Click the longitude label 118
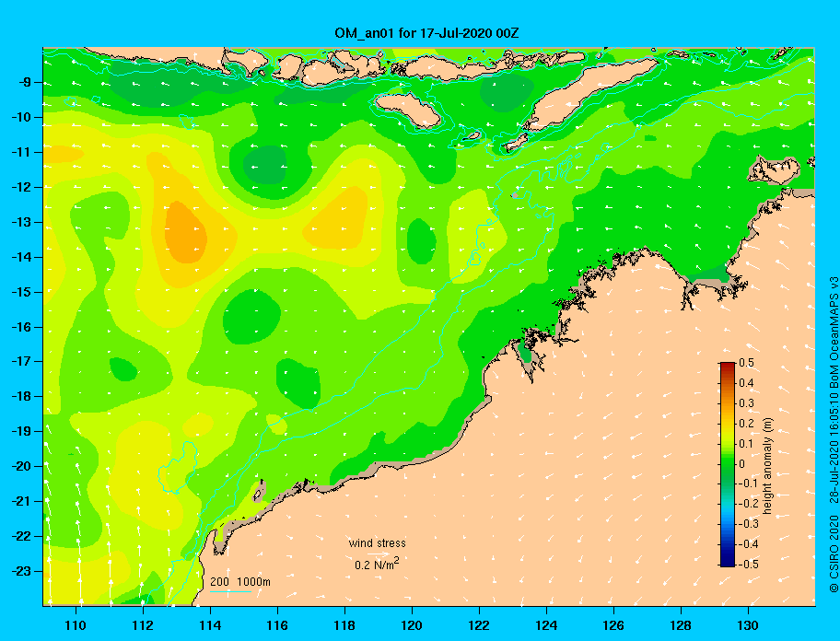 (344, 625)
